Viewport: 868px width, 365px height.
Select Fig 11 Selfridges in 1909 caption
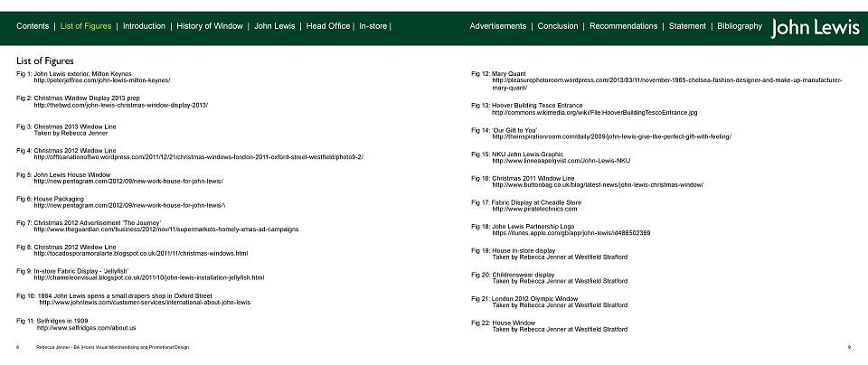point(52,321)
